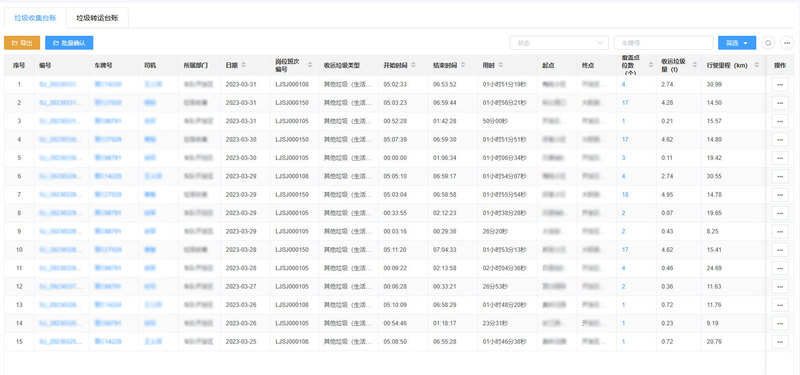Click the orange 导出 button

pos(22,43)
